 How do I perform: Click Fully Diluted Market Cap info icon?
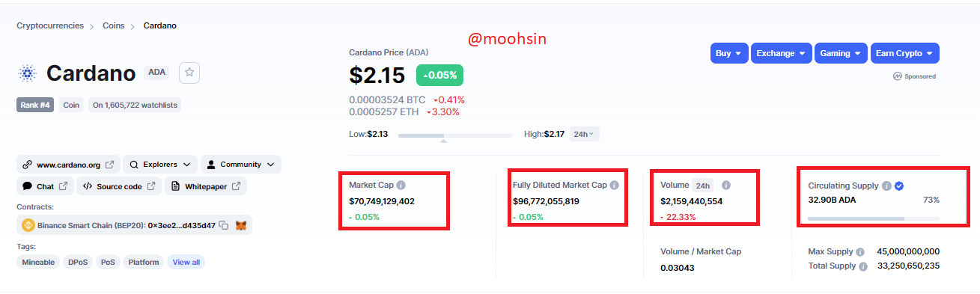click(x=615, y=185)
